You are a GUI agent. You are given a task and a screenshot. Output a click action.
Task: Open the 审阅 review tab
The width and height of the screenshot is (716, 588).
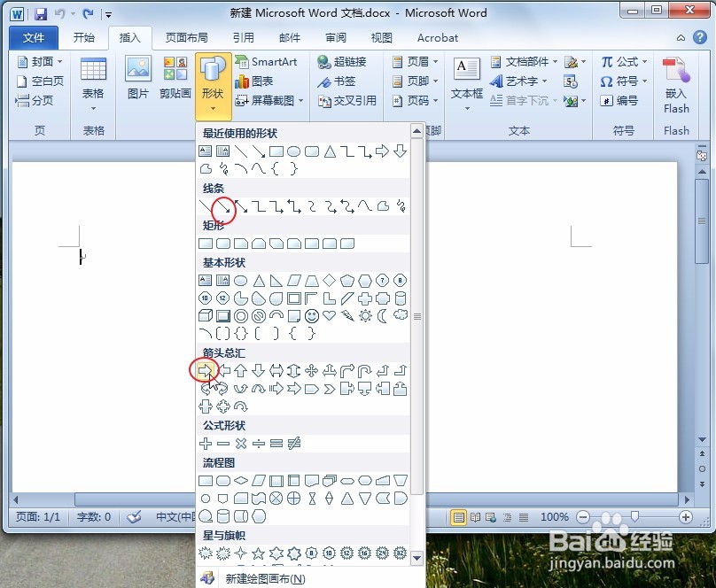(x=335, y=37)
